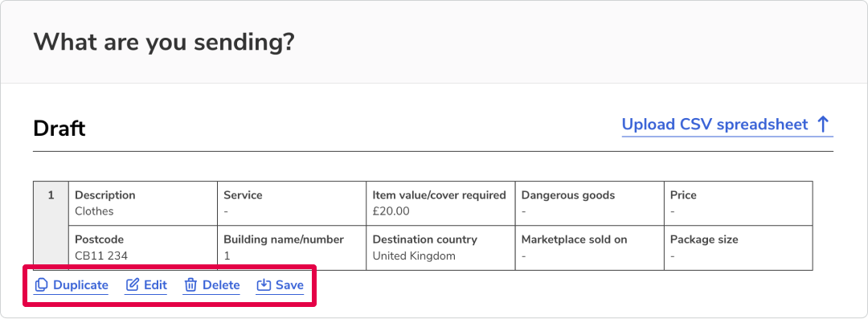Click the Postcode cell showing CB11 234

[x=143, y=247]
